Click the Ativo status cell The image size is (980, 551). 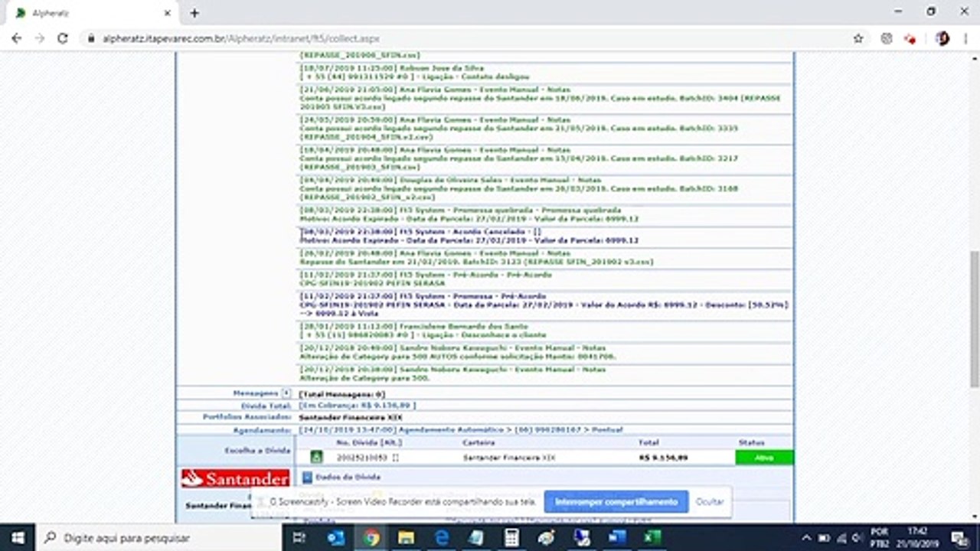click(764, 458)
